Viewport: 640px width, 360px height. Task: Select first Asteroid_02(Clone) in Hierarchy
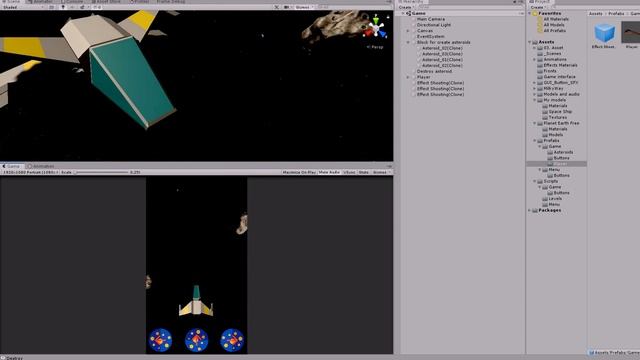442,48
